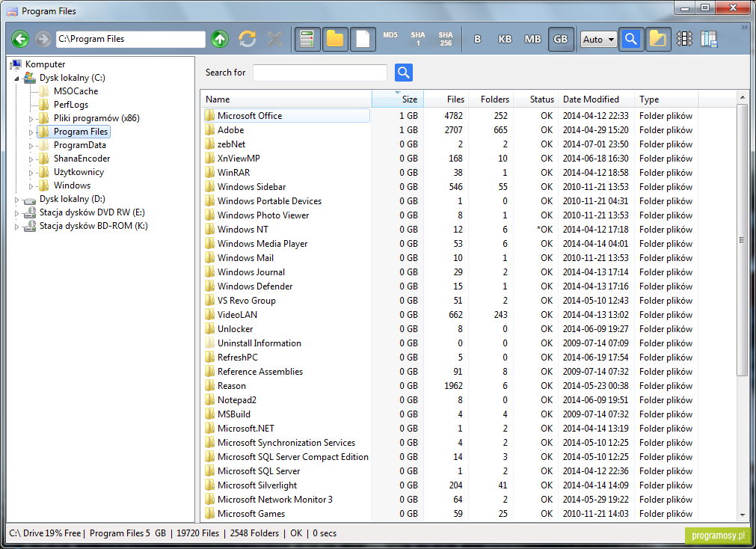Click the film-strip columns icon
The image size is (756, 549).
coord(685,39)
